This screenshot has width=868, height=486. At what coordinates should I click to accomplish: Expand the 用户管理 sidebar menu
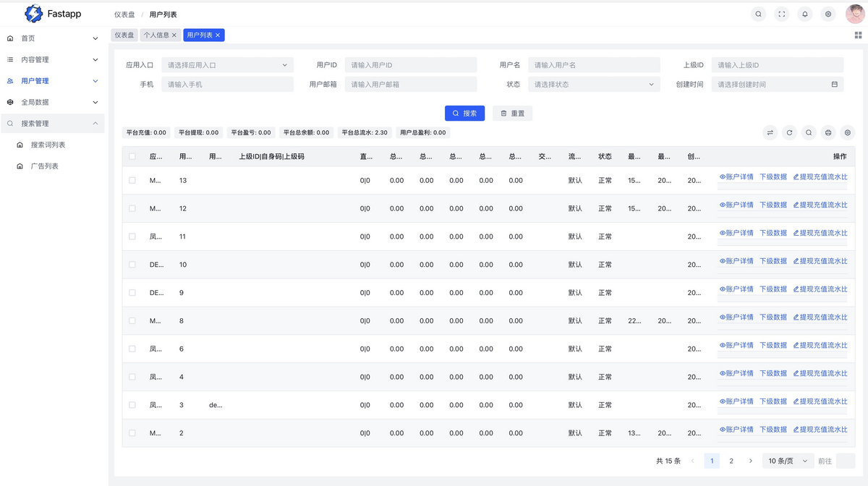tap(95, 81)
